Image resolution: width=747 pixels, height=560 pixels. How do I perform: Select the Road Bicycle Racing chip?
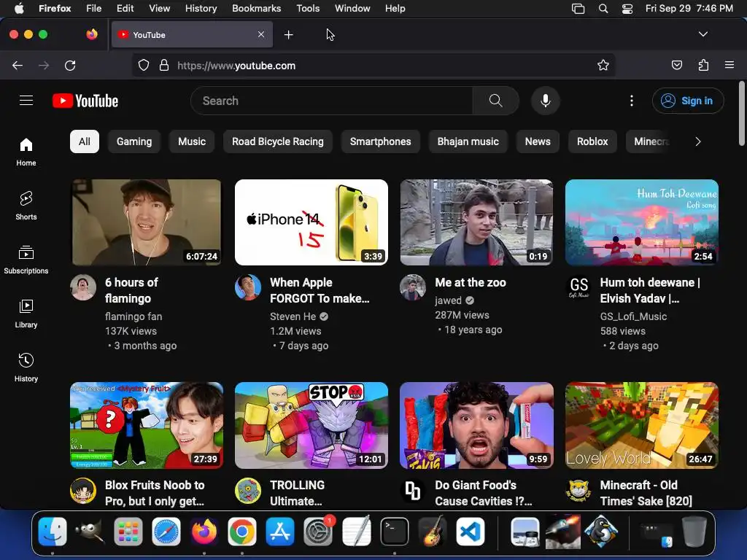278,141
